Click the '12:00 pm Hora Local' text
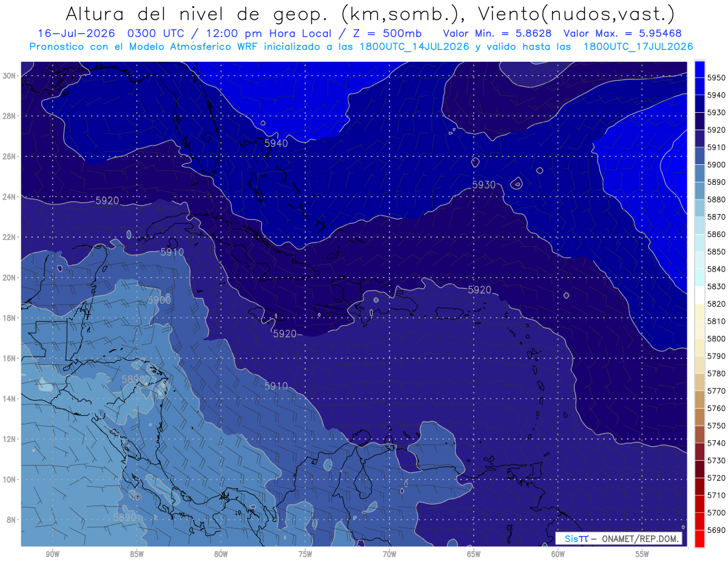The width and height of the screenshot is (728, 562). click(x=268, y=33)
